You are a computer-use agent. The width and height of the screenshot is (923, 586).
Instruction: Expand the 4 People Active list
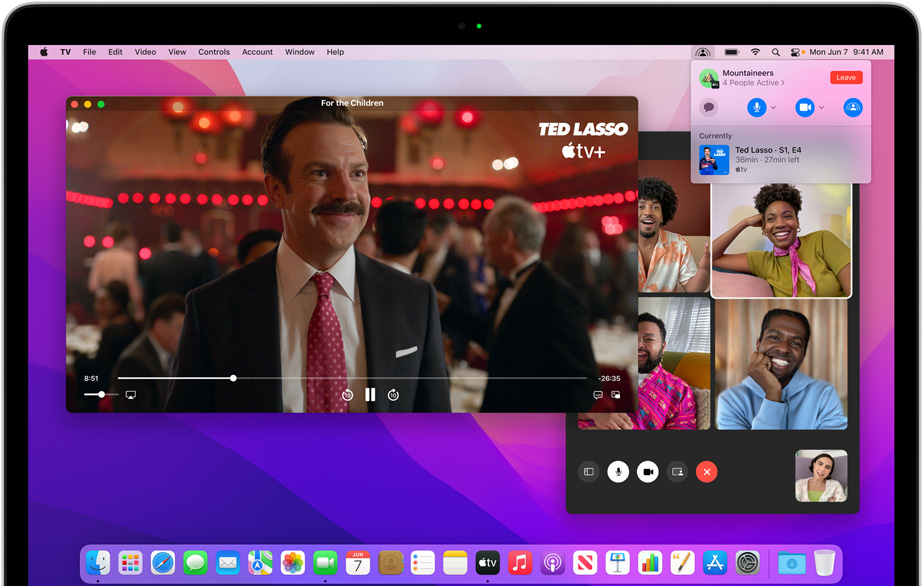754,83
